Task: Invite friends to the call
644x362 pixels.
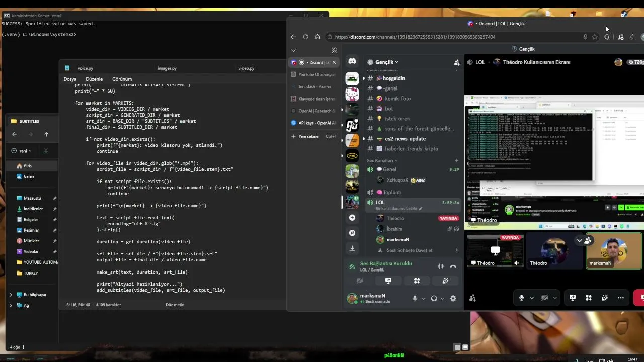Action: click(x=472, y=298)
